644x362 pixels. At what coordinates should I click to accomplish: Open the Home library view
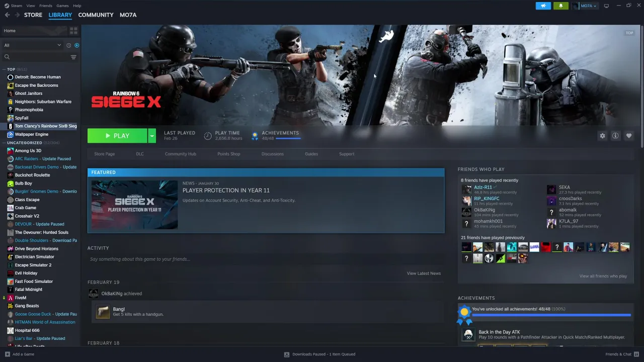[x=34, y=31]
